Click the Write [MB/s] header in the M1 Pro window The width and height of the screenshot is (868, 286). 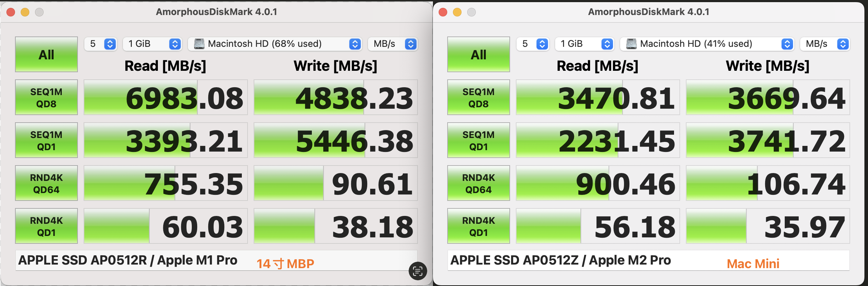pos(335,66)
